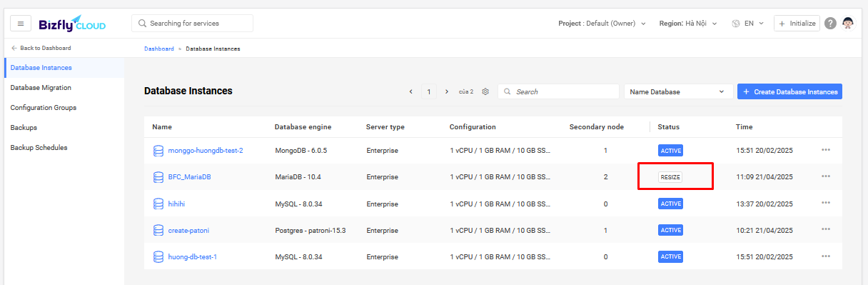Open the Name Database filter dropdown
This screenshot has height=285, width=868.
[x=678, y=91]
